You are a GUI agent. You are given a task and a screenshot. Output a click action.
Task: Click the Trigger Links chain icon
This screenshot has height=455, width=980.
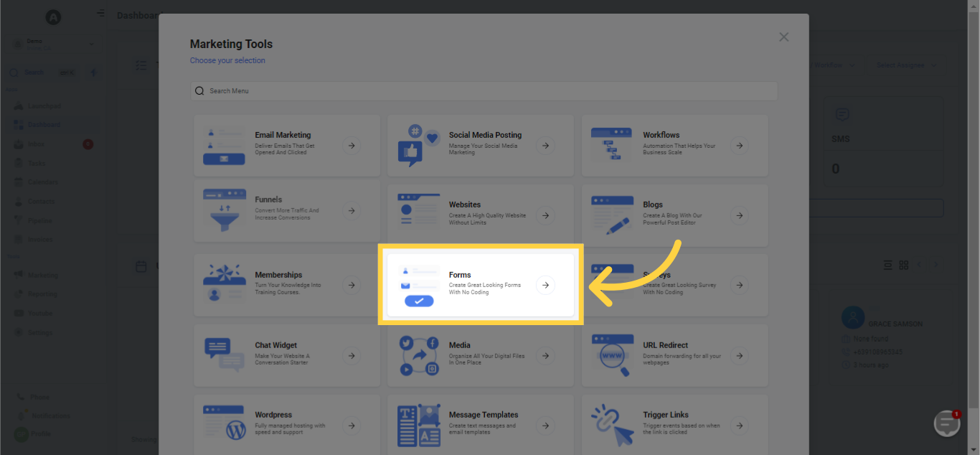[612, 425]
